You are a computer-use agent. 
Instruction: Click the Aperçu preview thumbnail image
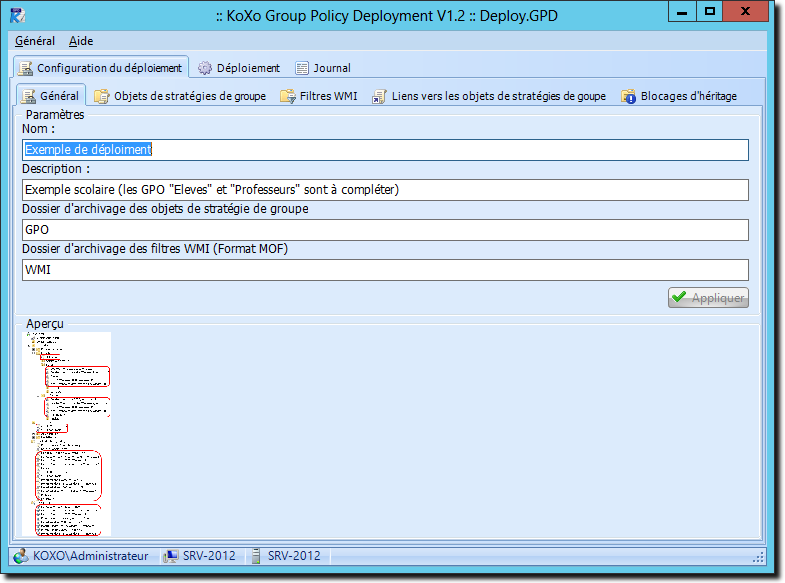67,434
